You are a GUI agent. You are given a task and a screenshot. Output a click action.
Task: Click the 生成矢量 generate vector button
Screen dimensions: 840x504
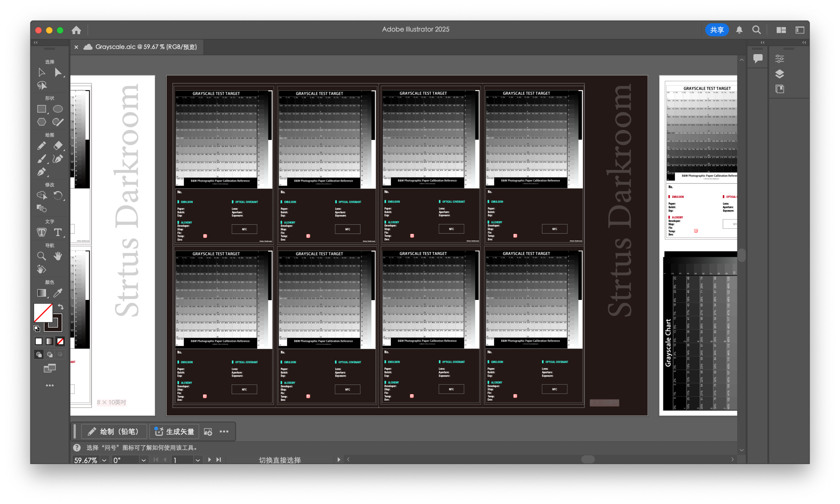(174, 431)
